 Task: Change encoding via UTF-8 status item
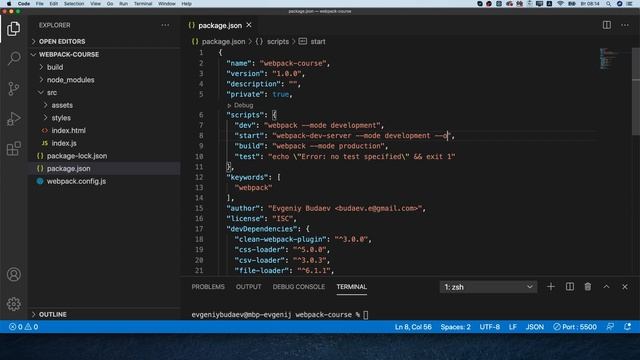tap(490, 327)
